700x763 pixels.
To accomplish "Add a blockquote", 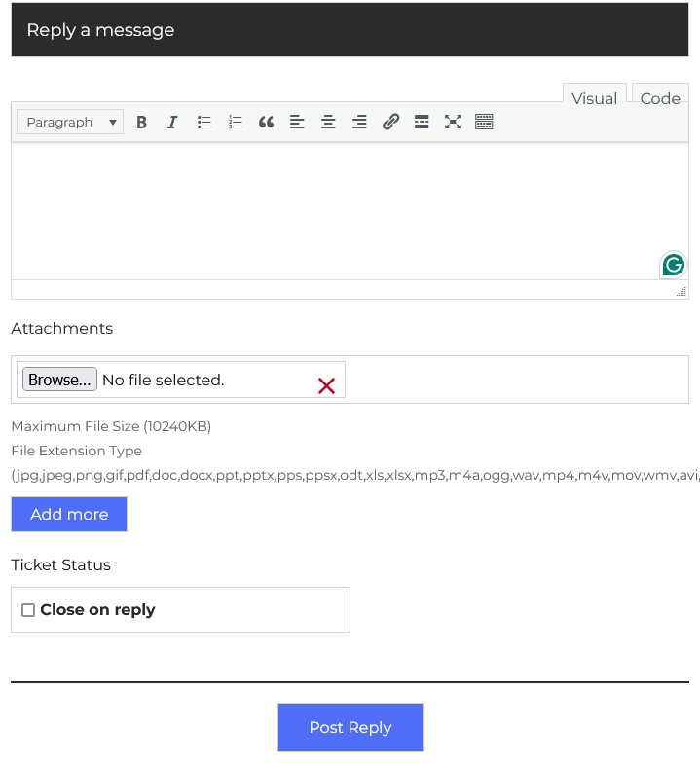I will point(266,123).
